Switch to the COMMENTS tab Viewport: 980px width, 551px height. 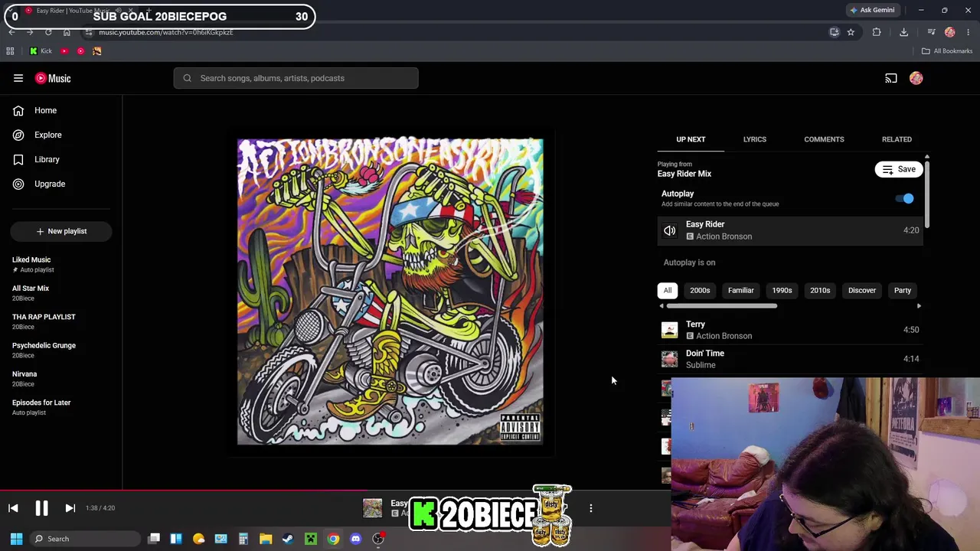click(x=824, y=139)
